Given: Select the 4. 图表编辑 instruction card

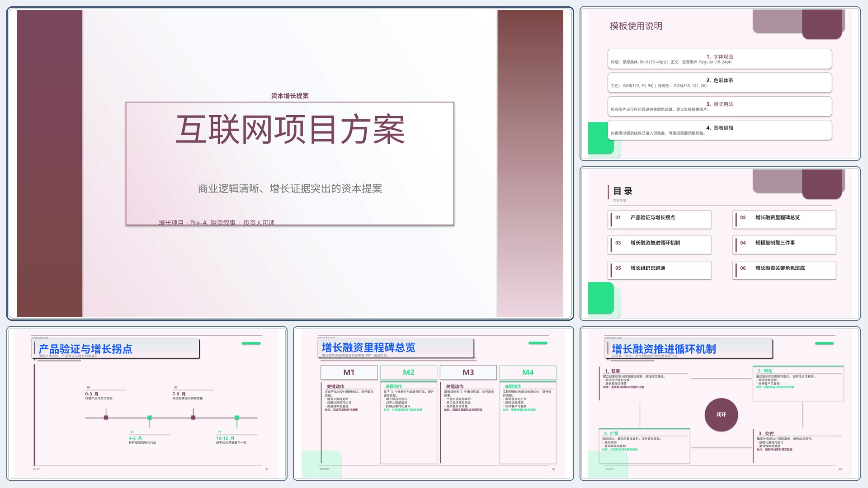Looking at the screenshot, I should pyautogui.click(x=720, y=130).
